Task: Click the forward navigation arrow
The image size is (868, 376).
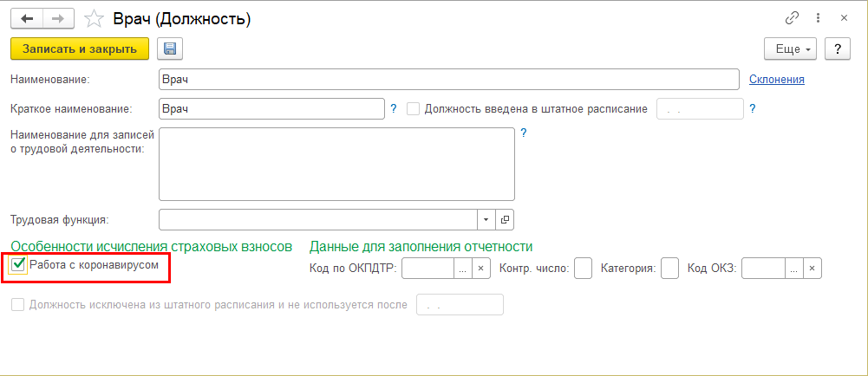Action: [x=57, y=18]
